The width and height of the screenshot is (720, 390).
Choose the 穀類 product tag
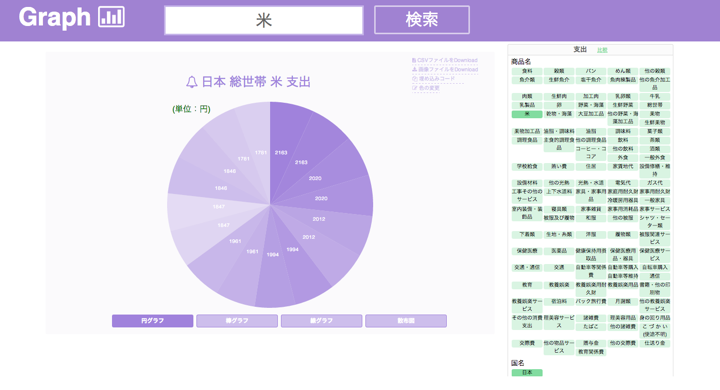559,71
